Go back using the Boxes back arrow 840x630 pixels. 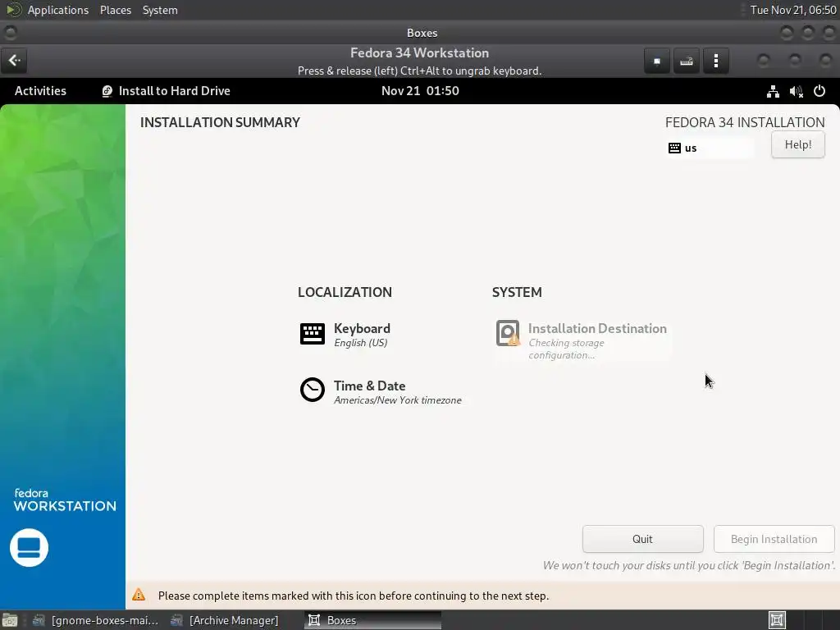pyautogui.click(x=15, y=61)
